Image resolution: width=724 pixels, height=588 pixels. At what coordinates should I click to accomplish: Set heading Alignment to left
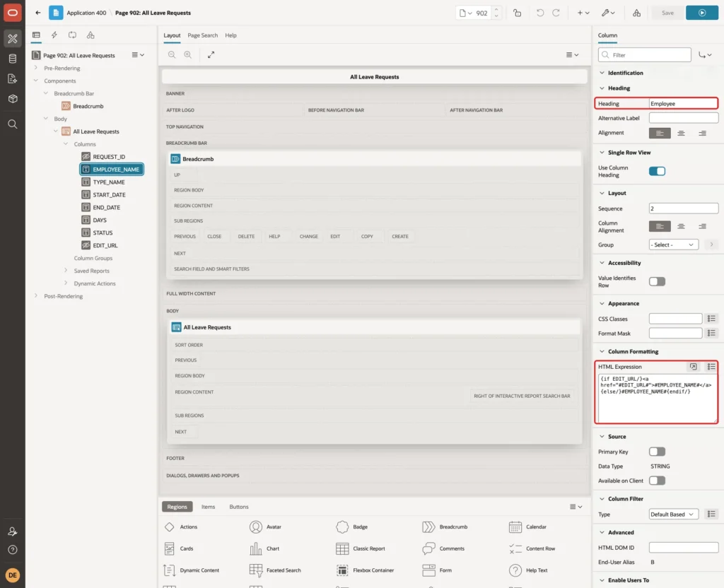click(x=660, y=133)
